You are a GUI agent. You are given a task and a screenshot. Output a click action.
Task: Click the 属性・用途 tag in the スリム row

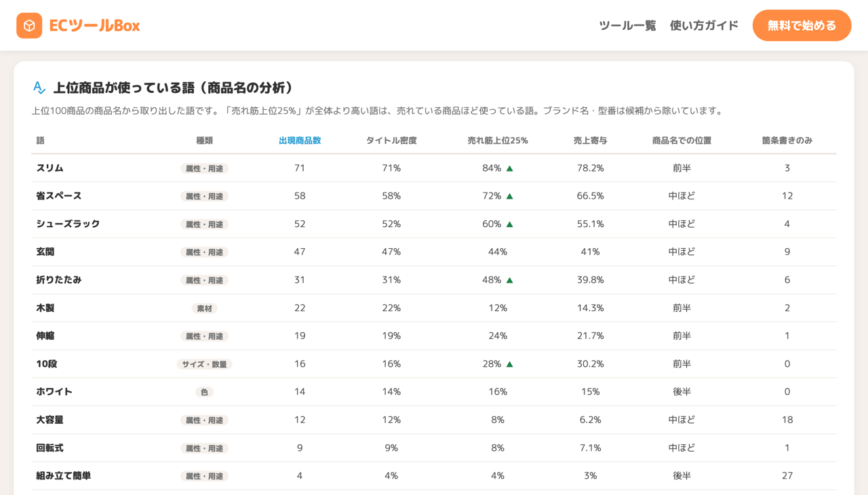204,168
